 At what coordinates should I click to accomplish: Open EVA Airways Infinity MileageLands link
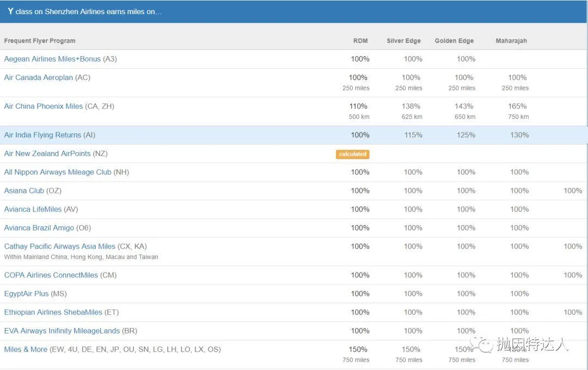(x=62, y=331)
